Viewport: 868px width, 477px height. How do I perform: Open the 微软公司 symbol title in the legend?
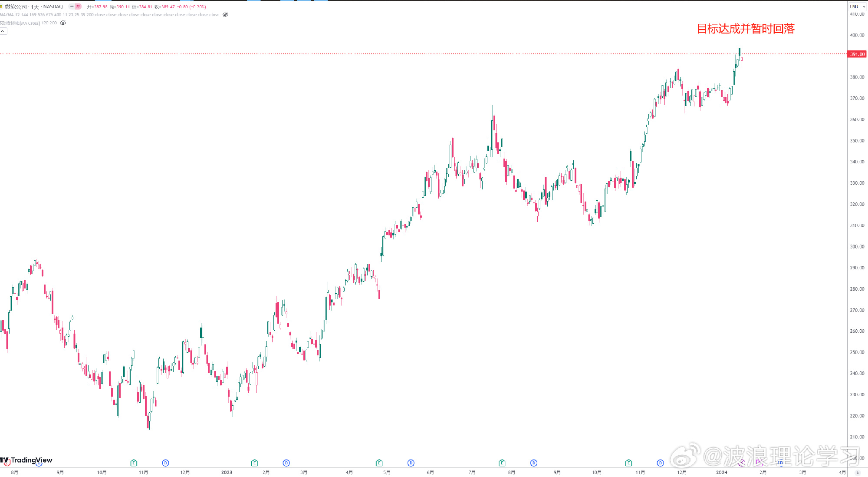(x=16, y=7)
